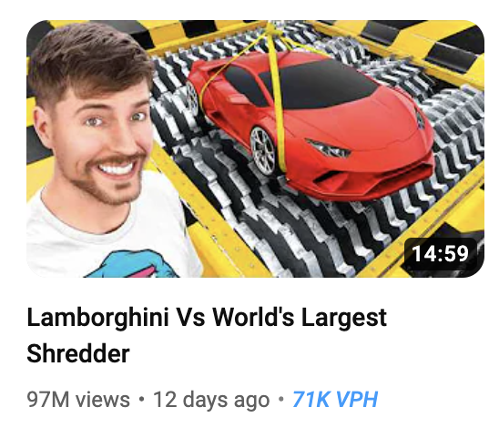Open the 'Lamborghini Vs World's Largest Shredder' title
The height and width of the screenshot is (448, 499).
click(207, 335)
